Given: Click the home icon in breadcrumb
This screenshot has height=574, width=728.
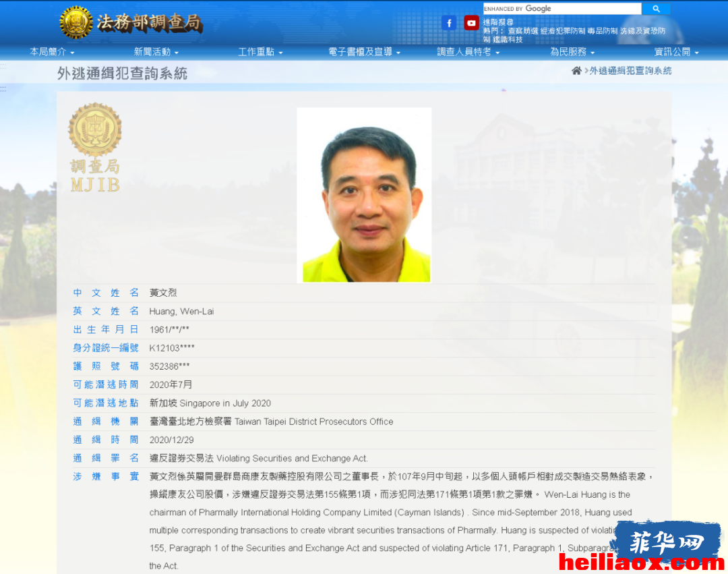Looking at the screenshot, I should (x=576, y=71).
